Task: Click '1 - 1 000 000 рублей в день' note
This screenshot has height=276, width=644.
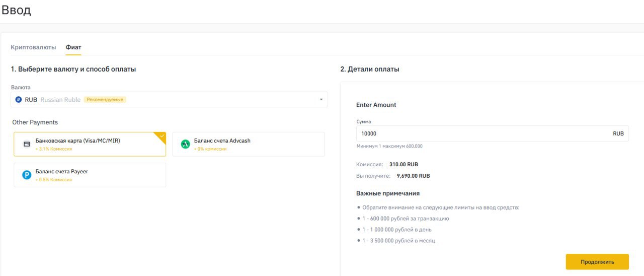Action: click(397, 230)
